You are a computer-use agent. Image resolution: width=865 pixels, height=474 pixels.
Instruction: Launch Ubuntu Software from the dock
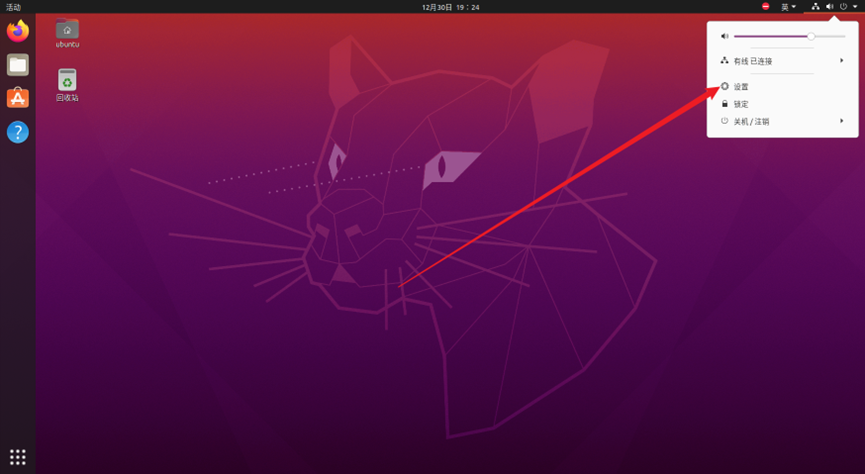point(18,98)
